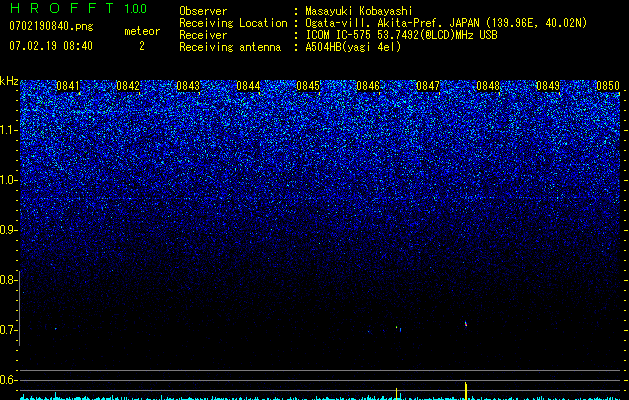Click the version number 1.00

[135, 9]
